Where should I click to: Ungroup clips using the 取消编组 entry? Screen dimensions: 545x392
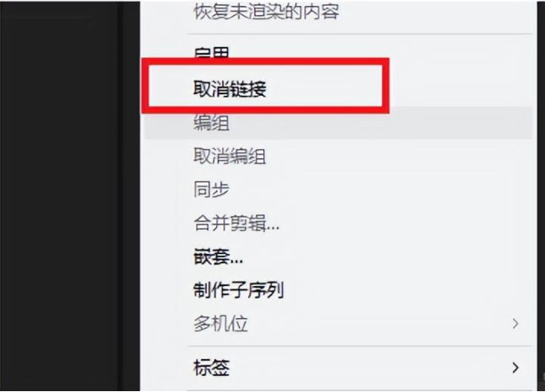coord(230,156)
